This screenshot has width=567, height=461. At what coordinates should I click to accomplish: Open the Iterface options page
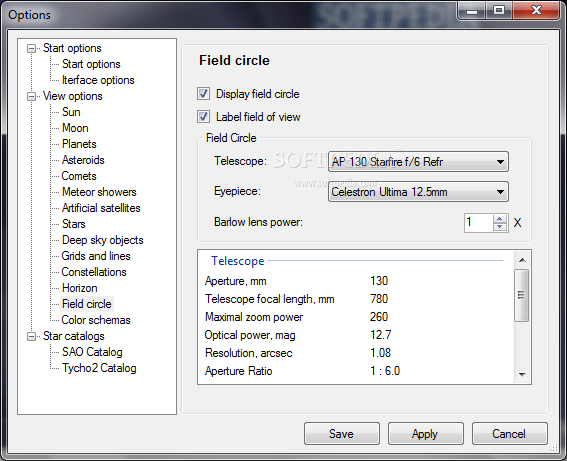pyautogui.click(x=98, y=80)
